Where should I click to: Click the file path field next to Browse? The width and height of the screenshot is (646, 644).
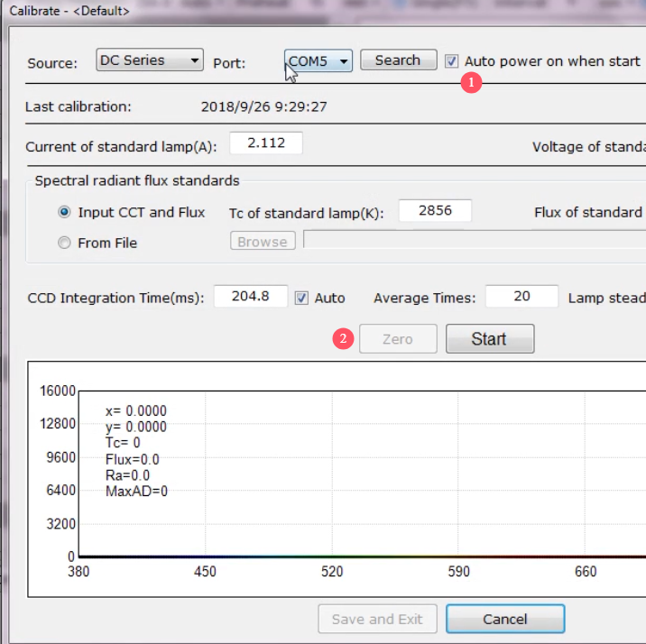(x=475, y=240)
